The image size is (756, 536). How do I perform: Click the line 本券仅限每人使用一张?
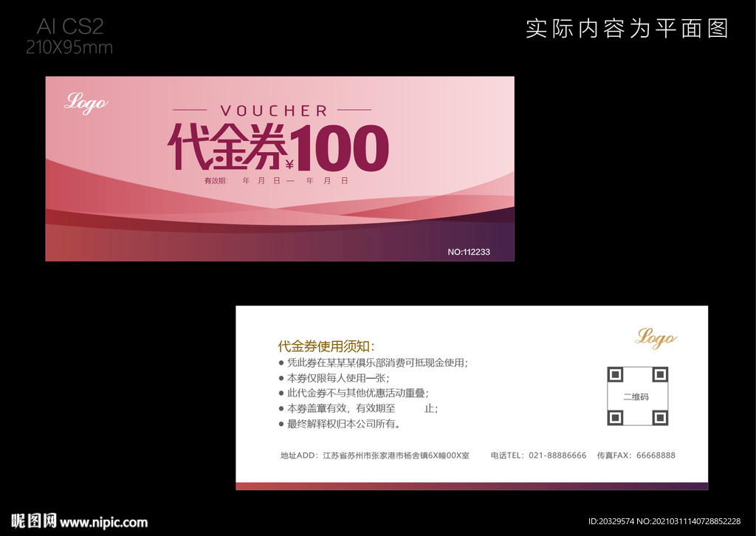(334, 378)
